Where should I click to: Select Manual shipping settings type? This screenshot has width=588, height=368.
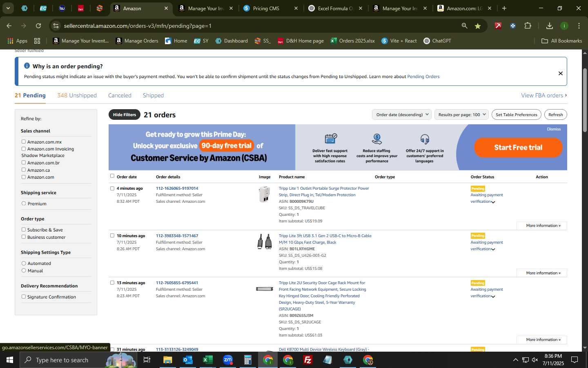point(24,271)
